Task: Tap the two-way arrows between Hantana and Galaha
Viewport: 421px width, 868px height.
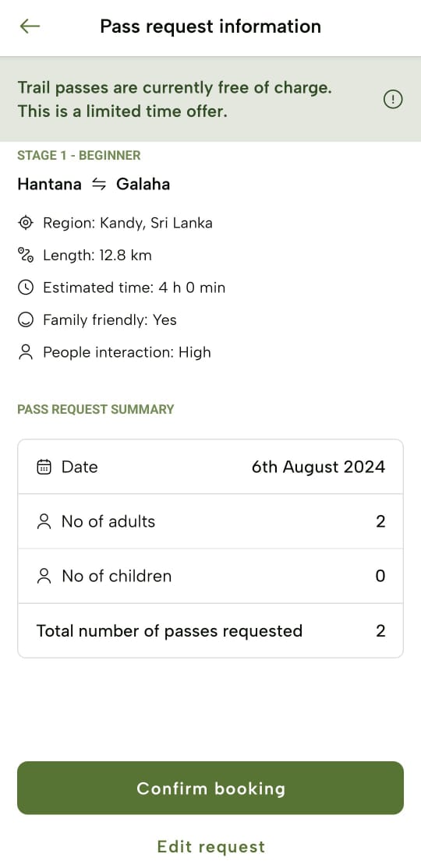Action: [x=98, y=185]
